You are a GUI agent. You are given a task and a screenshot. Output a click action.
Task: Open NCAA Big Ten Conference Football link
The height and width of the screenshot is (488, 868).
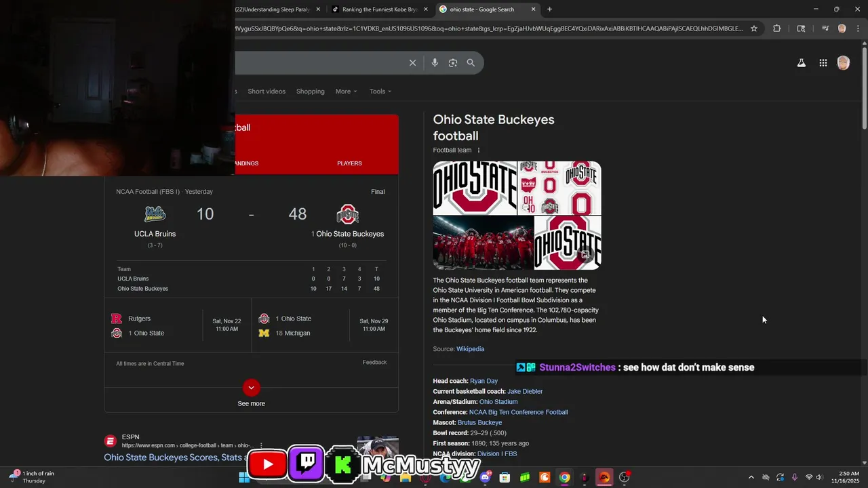pyautogui.click(x=519, y=412)
